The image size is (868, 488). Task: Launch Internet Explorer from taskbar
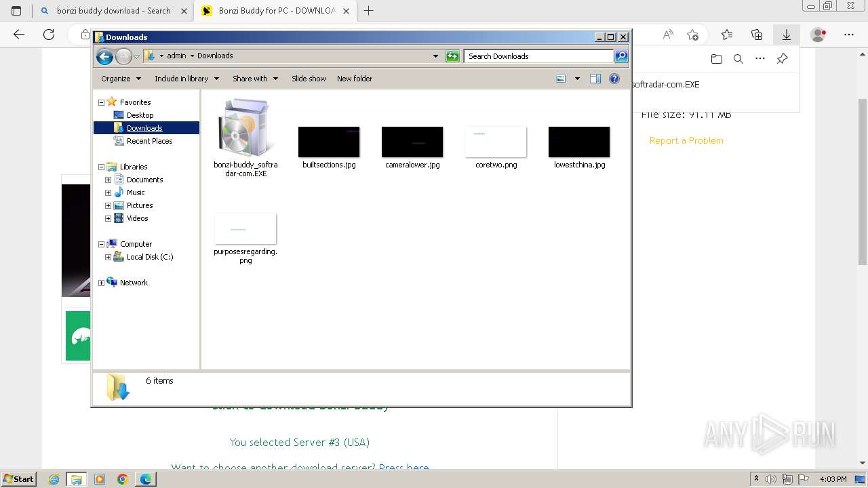click(54, 479)
